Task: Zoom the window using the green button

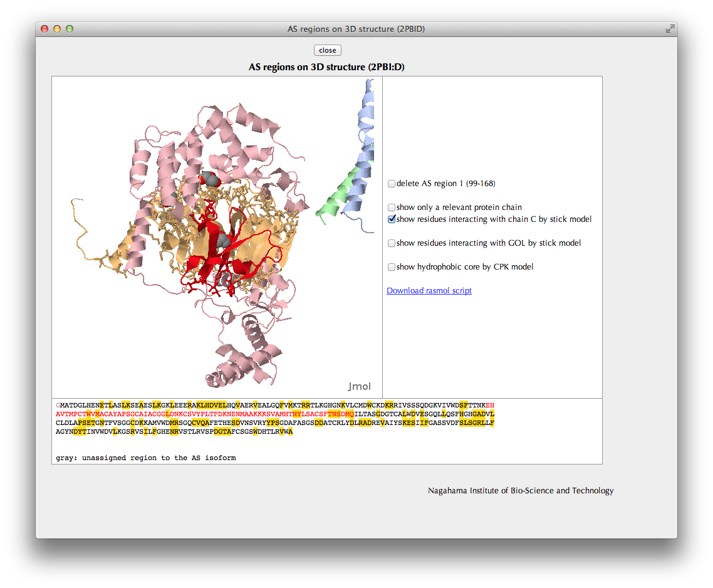Action: tap(70, 29)
